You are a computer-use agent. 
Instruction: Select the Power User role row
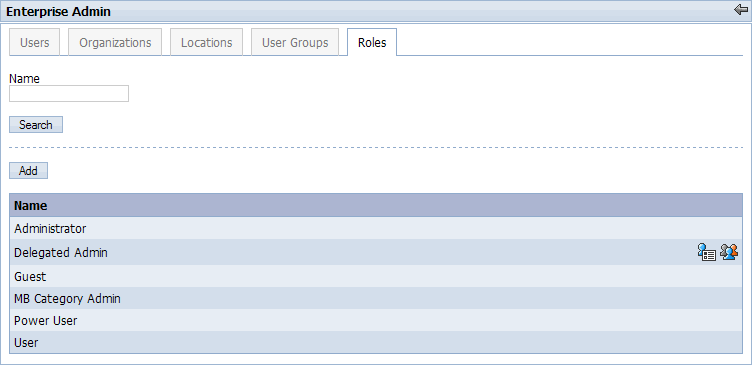pos(376,320)
